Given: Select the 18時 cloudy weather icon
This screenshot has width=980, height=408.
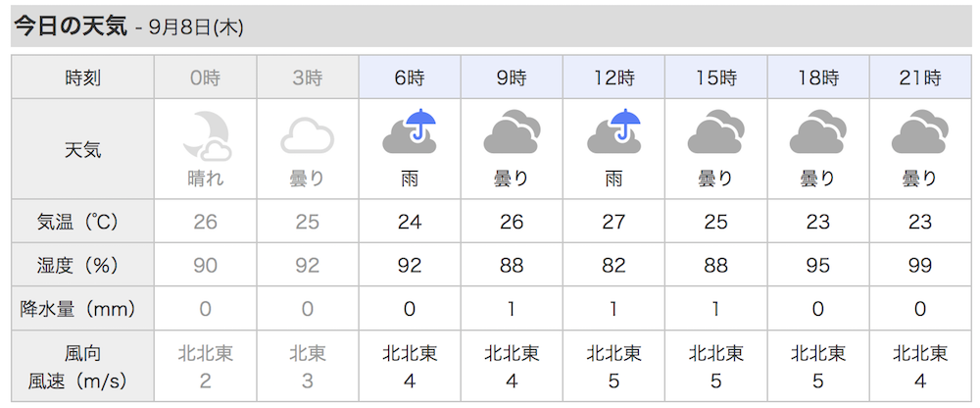Looking at the screenshot, I should (817, 134).
